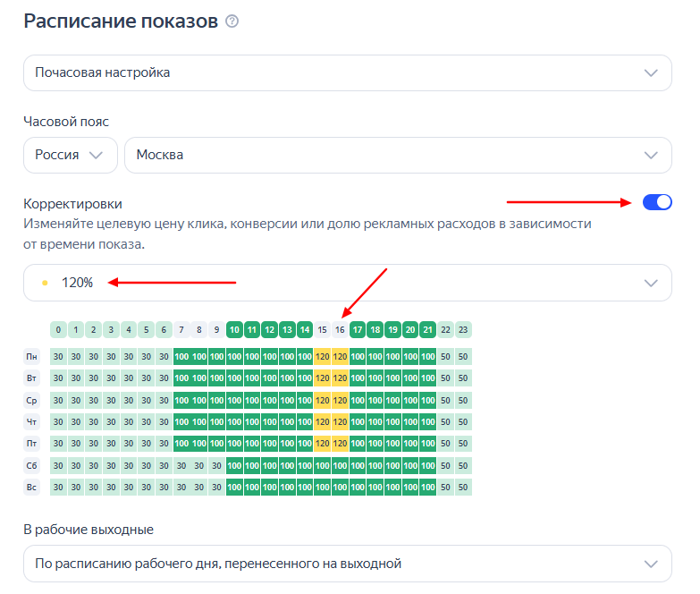This screenshot has width=700, height=594.
Task: Click the Вс row label
Action: coord(31,487)
